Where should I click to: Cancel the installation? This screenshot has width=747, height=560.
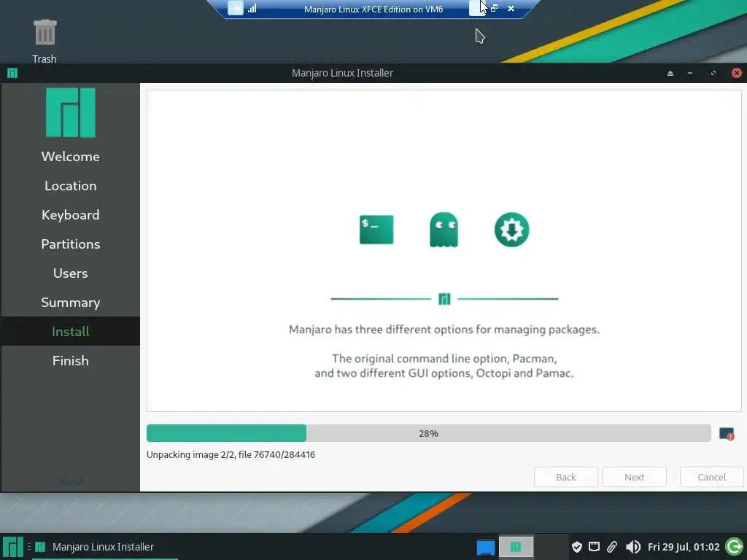[711, 477]
